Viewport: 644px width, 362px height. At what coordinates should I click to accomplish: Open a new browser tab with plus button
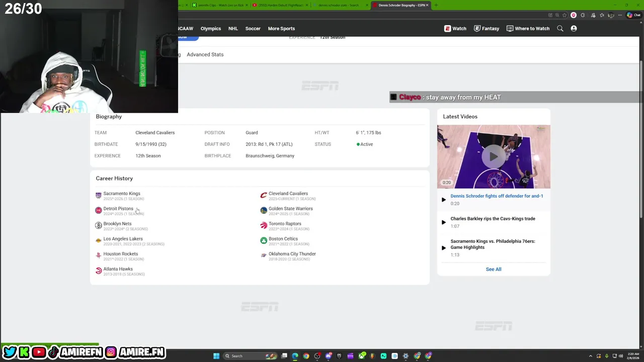click(436, 5)
